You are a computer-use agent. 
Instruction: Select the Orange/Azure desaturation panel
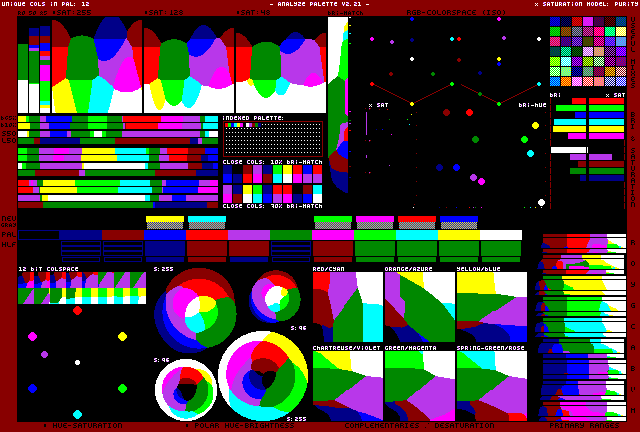click(419, 309)
